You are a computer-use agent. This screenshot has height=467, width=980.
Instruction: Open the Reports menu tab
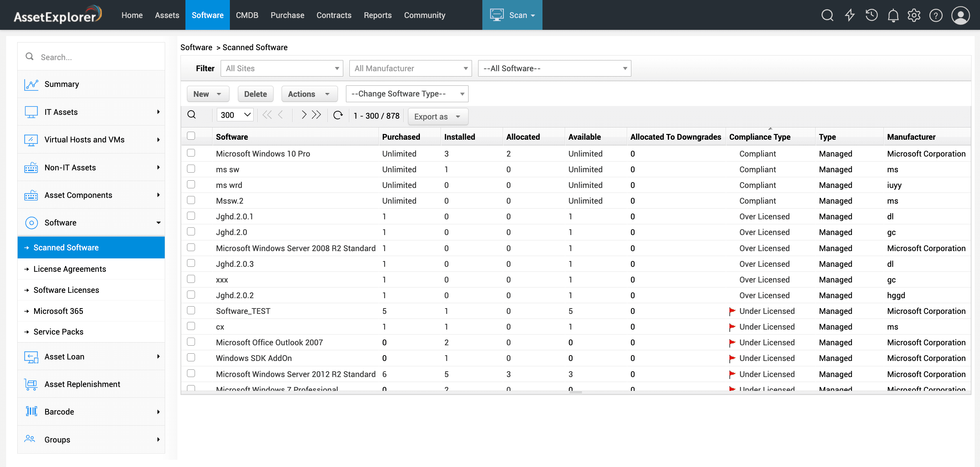coord(377,15)
